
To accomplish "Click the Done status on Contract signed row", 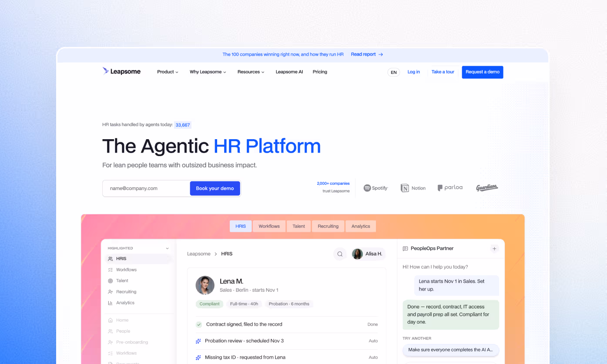I will pos(372,324).
